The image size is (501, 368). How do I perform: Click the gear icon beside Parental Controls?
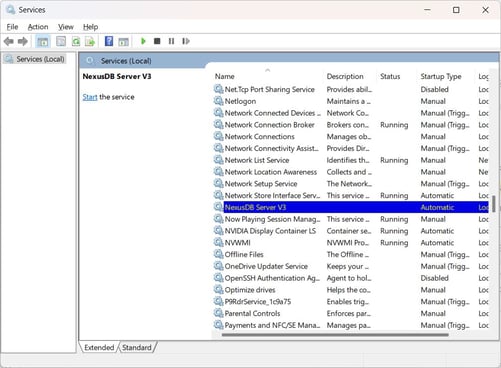[218, 313]
